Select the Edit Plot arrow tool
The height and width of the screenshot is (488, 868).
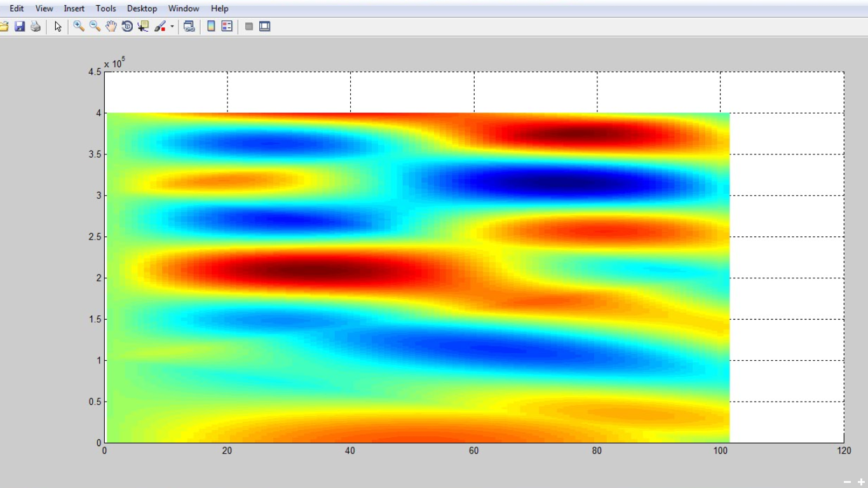tap(58, 27)
